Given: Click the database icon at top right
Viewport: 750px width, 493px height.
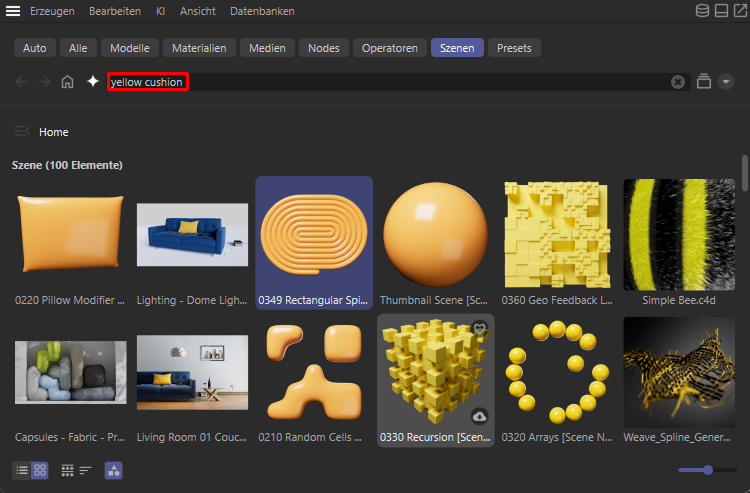Looking at the screenshot, I should click(x=702, y=11).
